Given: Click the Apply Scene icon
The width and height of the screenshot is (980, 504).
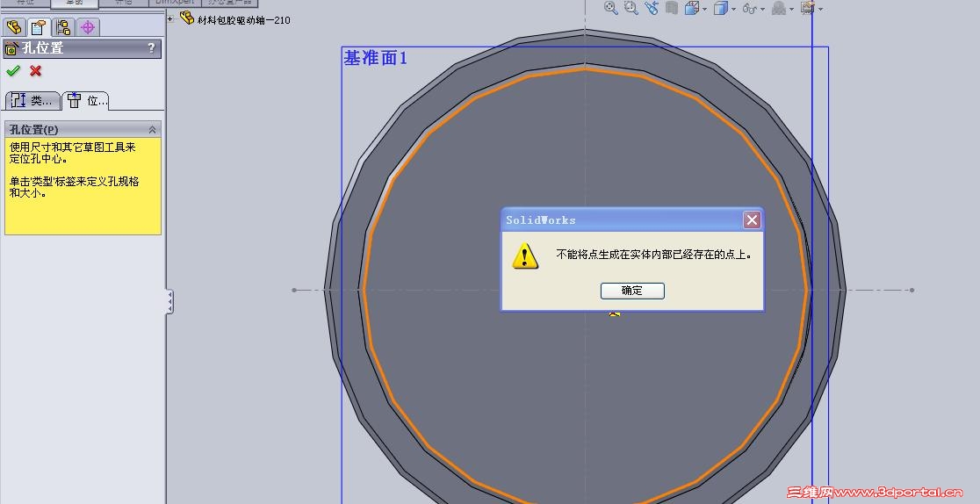Looking at the screenshot, I should point(808,8).
